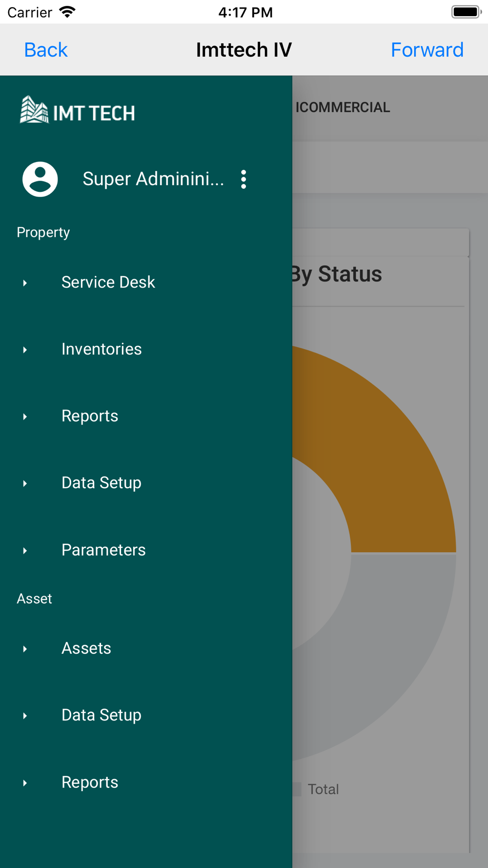Select Inventories in the sidebar

102,349
